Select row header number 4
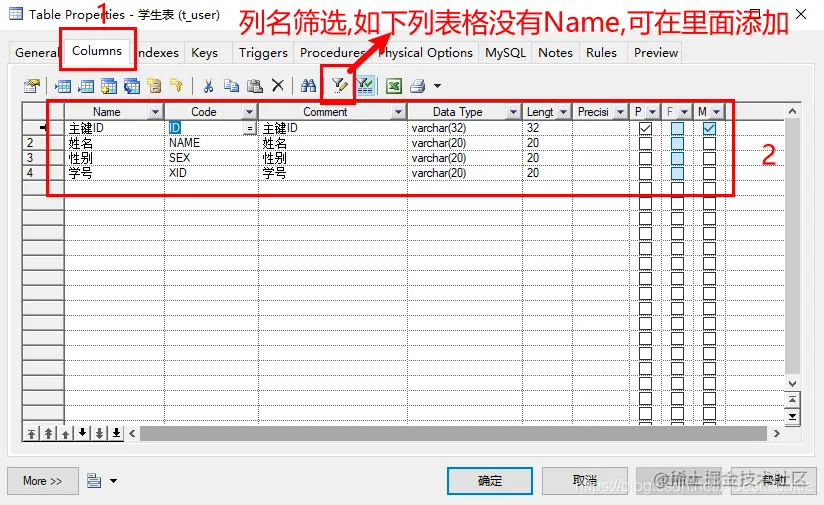824x505 pixels. 43,173
